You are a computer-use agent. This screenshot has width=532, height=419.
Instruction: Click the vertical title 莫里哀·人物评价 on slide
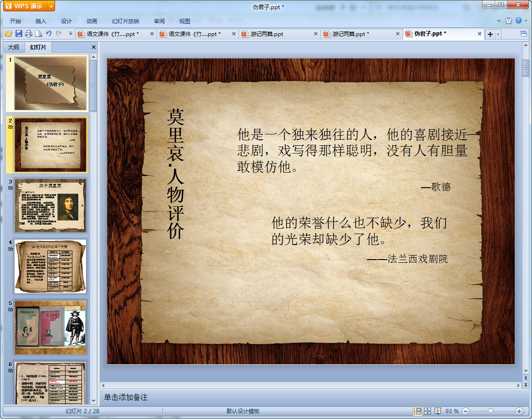pos(175,174)
